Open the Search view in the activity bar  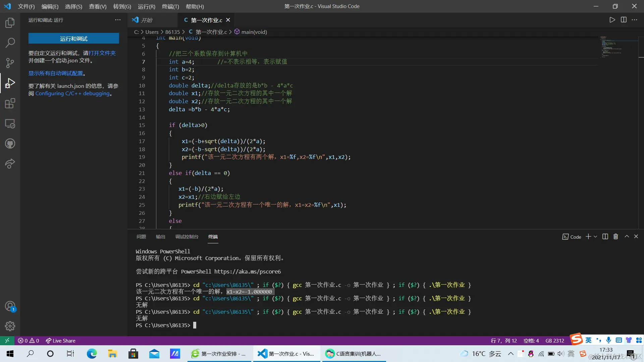click(x=10, y=43)
